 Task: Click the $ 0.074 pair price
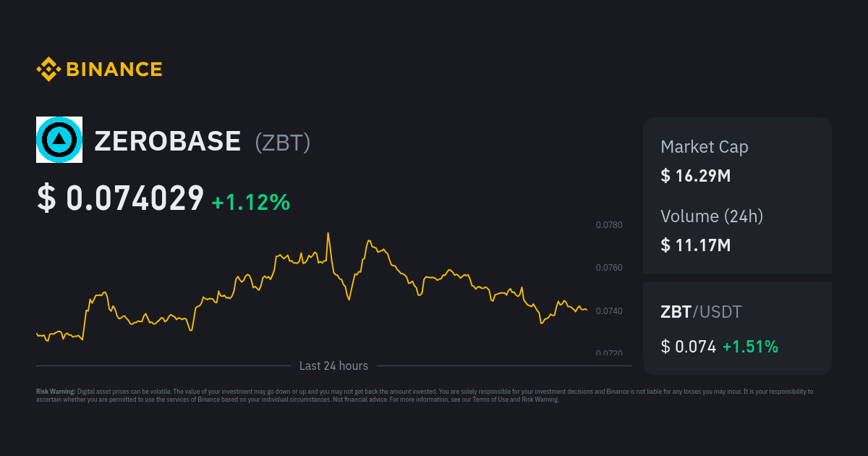click(x=689, y=347)
